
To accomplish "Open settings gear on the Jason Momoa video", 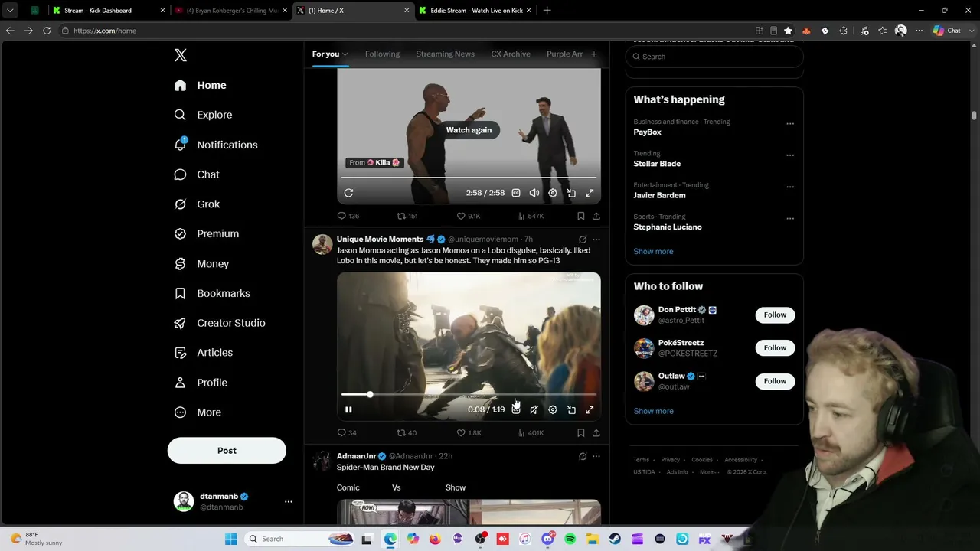I will [553, 409].
